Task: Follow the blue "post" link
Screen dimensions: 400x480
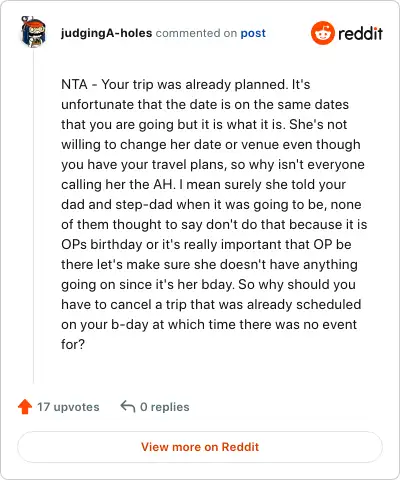Action: click(x=253, y=33)
